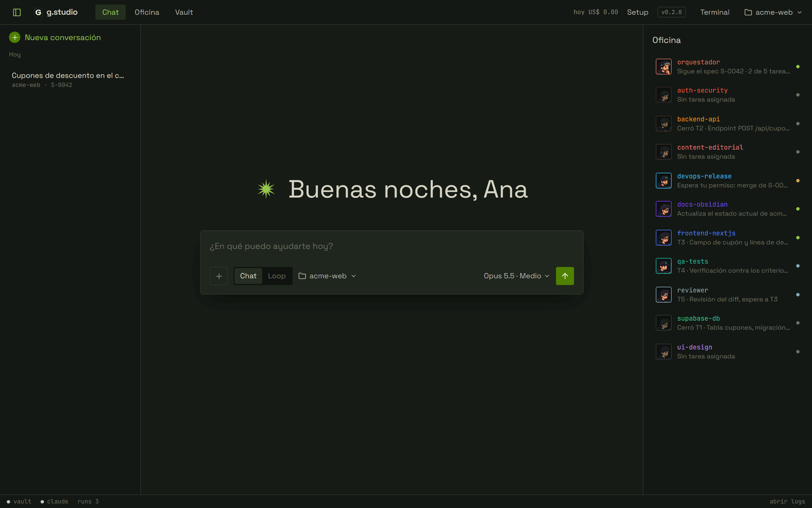Click the g.studio logo icon
812x508 pixels.
38,12
